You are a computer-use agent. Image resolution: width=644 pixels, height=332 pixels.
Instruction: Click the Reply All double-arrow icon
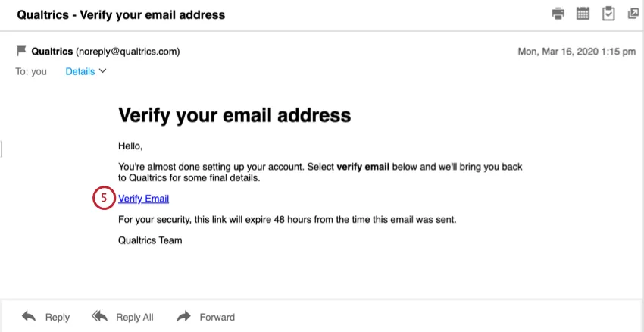click(x=100, y=316)
